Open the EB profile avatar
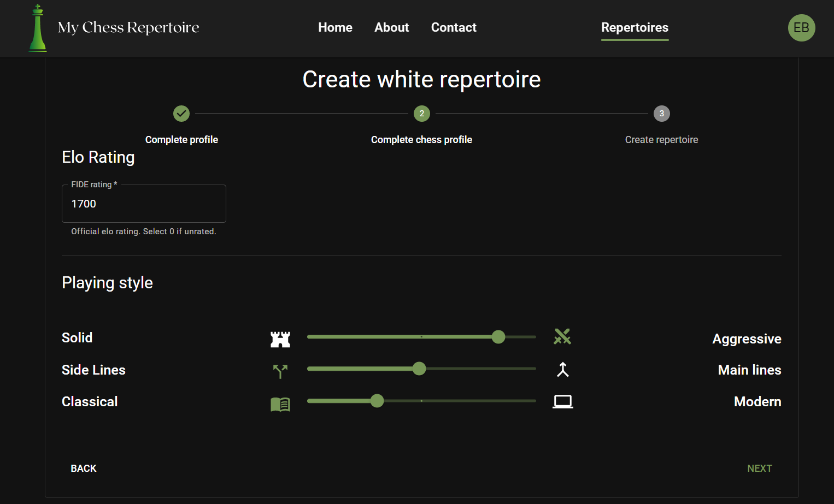This screenshot has width=834, height=504. (802, 28)
